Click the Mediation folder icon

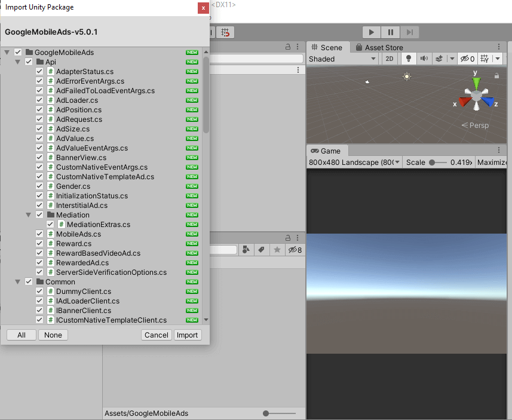click(x=51, y=214)
